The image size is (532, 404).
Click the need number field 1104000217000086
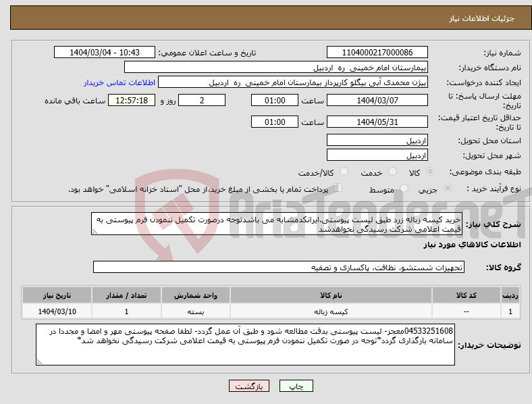377,52
